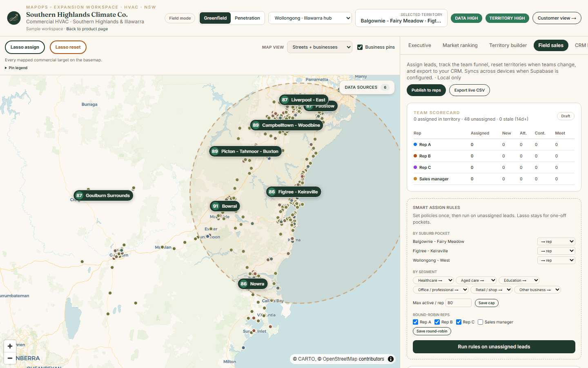This screenshot has width=588, height=368.
Task: Open the Aged care segment dropdown
Action: click(476, 280)
